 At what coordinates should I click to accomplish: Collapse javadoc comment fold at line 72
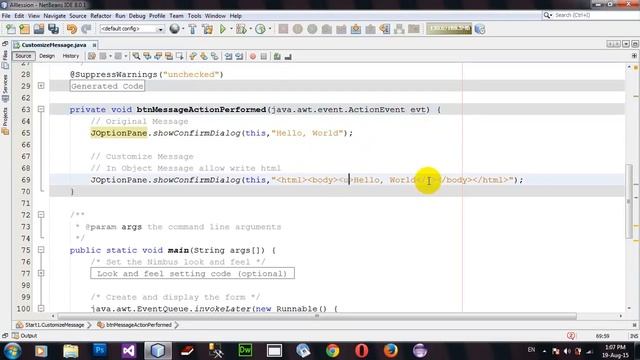point(41,215)
